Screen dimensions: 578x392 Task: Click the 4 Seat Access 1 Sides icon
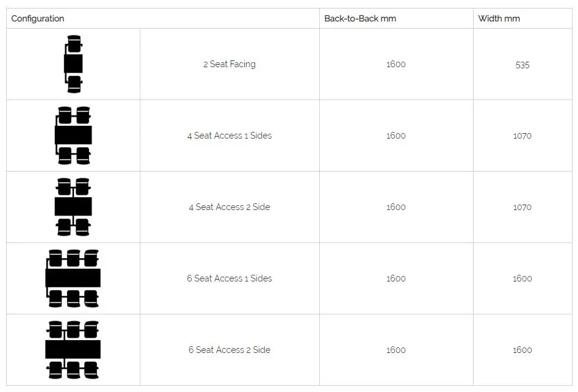[73, 136]
